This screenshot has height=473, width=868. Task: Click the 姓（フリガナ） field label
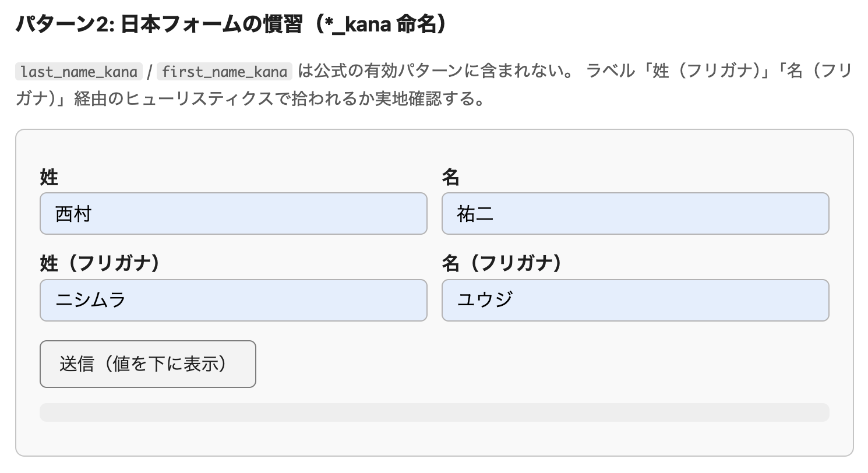(x=100, y=264)
